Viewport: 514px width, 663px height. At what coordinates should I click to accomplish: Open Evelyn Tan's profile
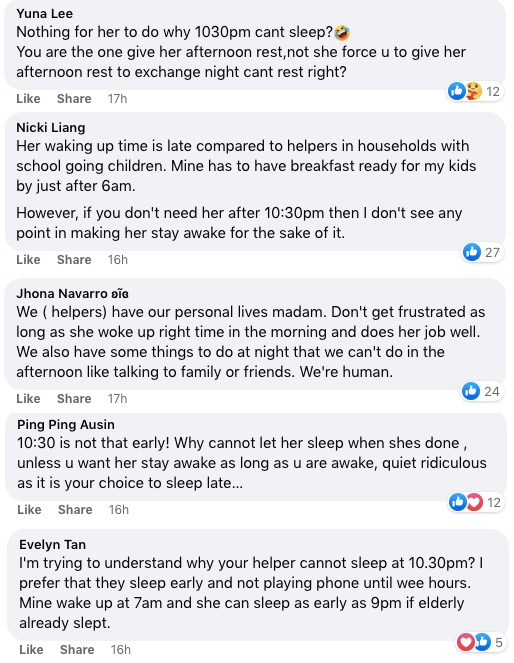[52, 544]
